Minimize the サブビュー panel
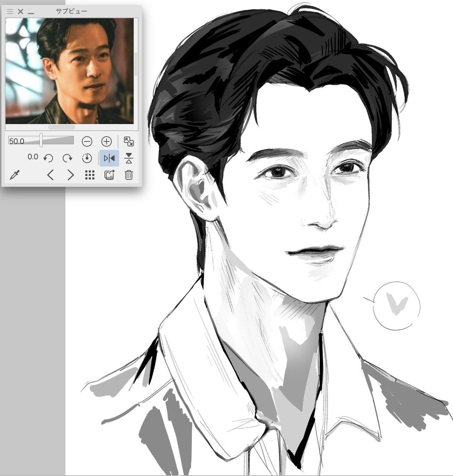This screenshot has height=476, width=453. [x=31, y=13]
